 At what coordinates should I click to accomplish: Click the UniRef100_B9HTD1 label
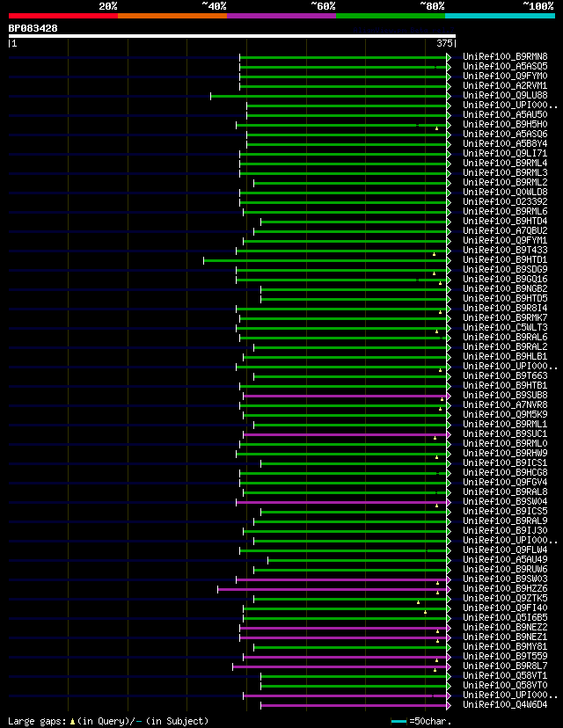(x=505, y=260)
